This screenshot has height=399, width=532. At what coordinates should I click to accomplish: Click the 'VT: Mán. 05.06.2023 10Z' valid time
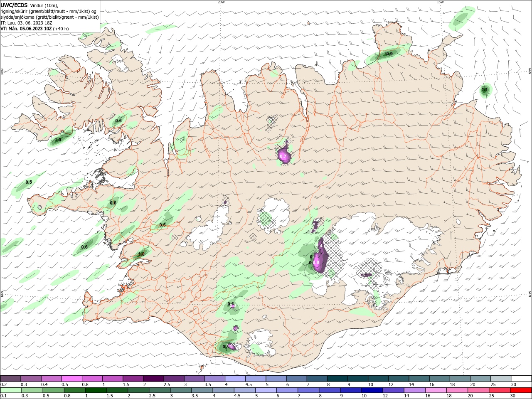pyautogui.click(x=26, y=29)
